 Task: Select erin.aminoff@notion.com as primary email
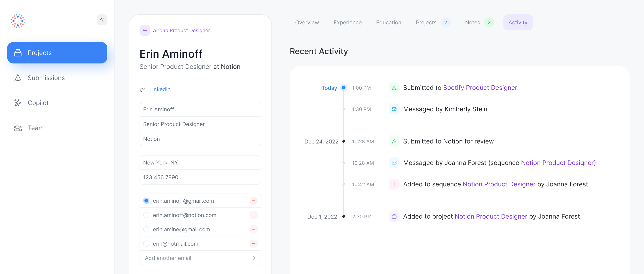146,215
